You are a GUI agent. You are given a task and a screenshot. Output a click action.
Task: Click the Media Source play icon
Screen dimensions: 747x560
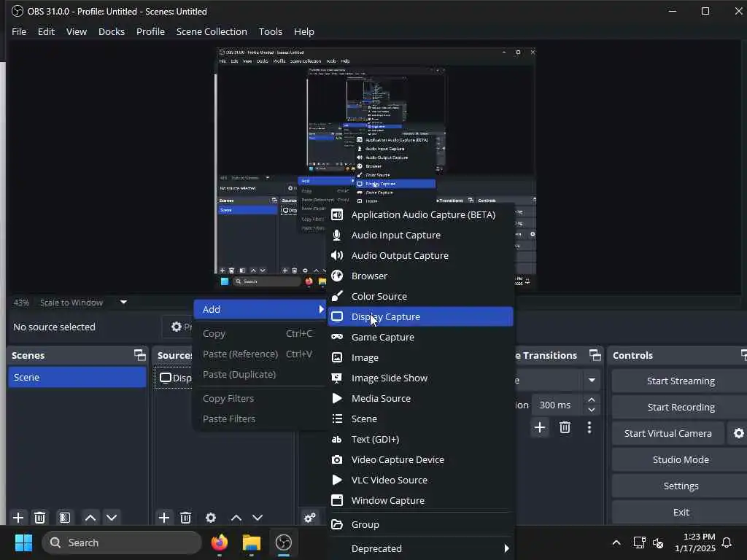tap(337, 399)
